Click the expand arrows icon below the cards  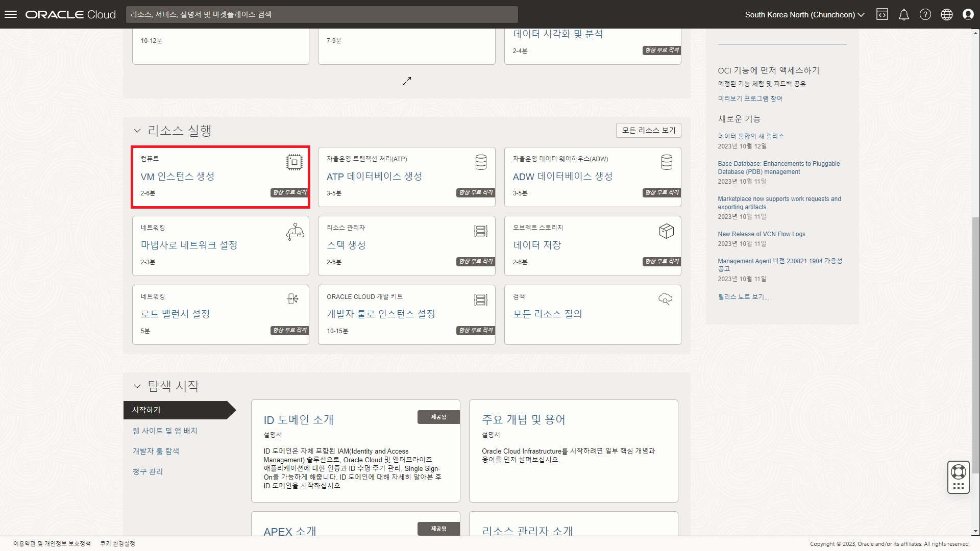click(x=407, y=81)
